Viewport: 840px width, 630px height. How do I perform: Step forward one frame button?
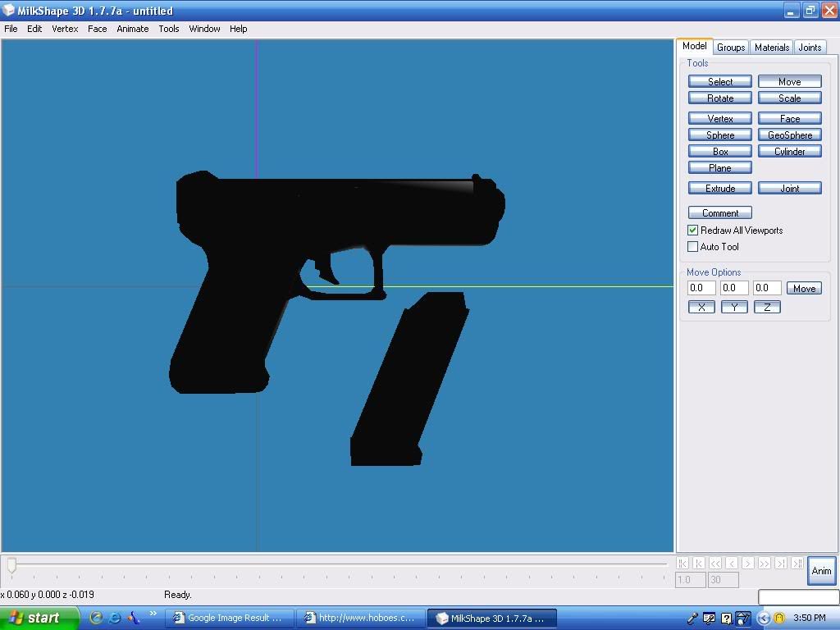(x=748, y=563)
